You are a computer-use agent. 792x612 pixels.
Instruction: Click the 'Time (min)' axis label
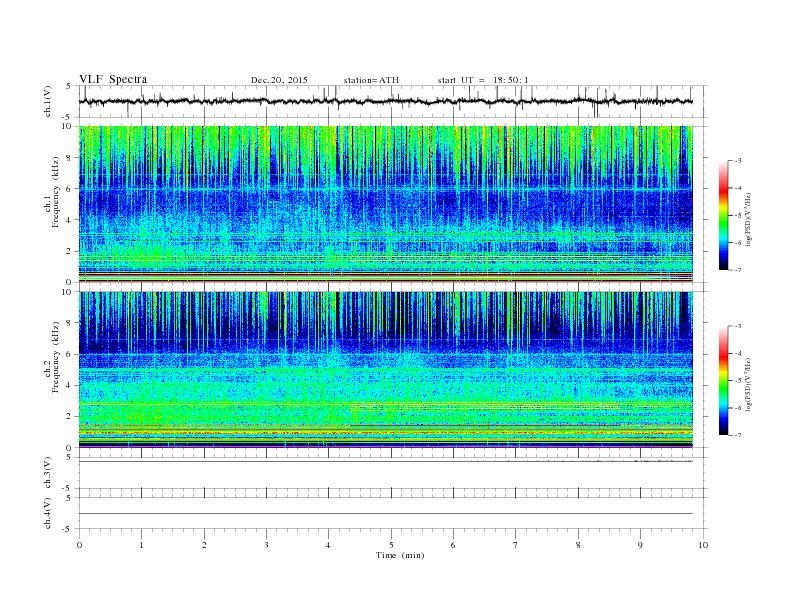point(400,555)
